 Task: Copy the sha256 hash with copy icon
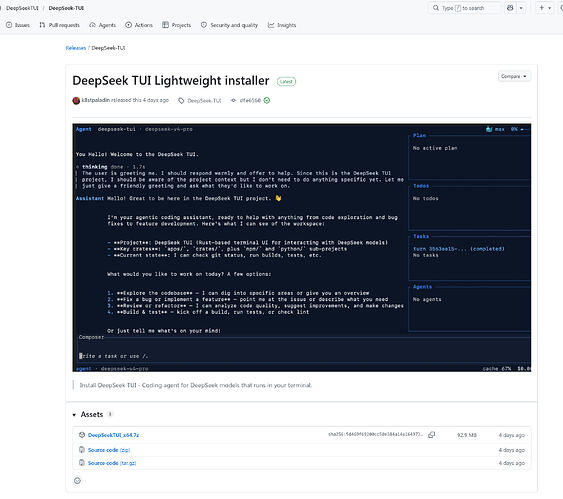click(432, 435)
